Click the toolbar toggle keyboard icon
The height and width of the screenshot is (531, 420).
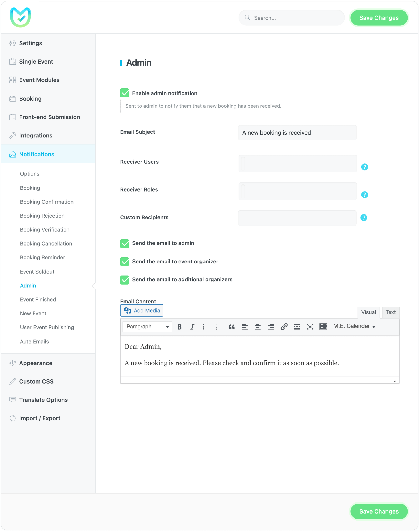tap(323, 327)
